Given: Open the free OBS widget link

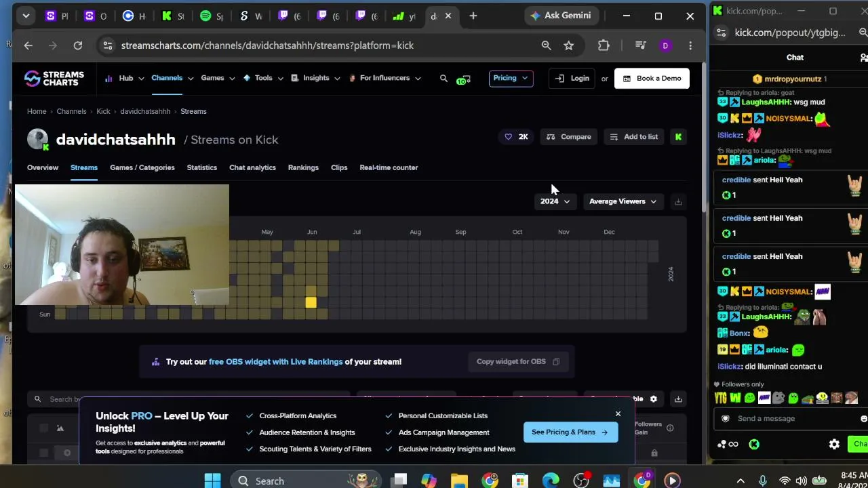Looking at the screenshot, I should click(276, 362).
